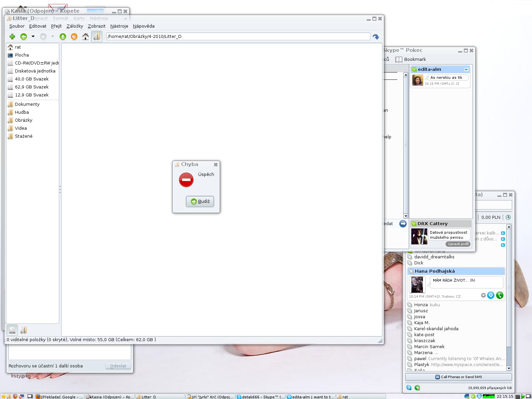The height and width of the screenshot is (399, 532).
Task: Click the Skype chat scrollbar up arrow
Action: [406, 75]
